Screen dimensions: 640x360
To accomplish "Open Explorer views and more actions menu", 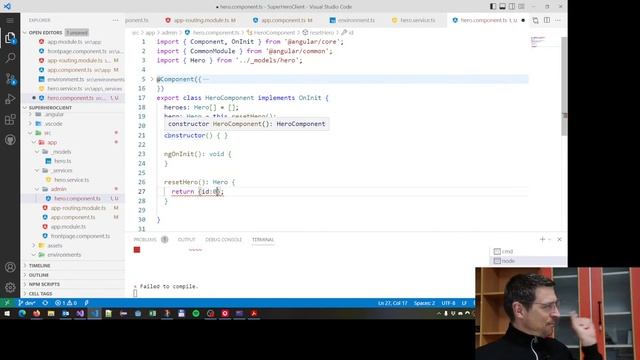I will [116, 20].
